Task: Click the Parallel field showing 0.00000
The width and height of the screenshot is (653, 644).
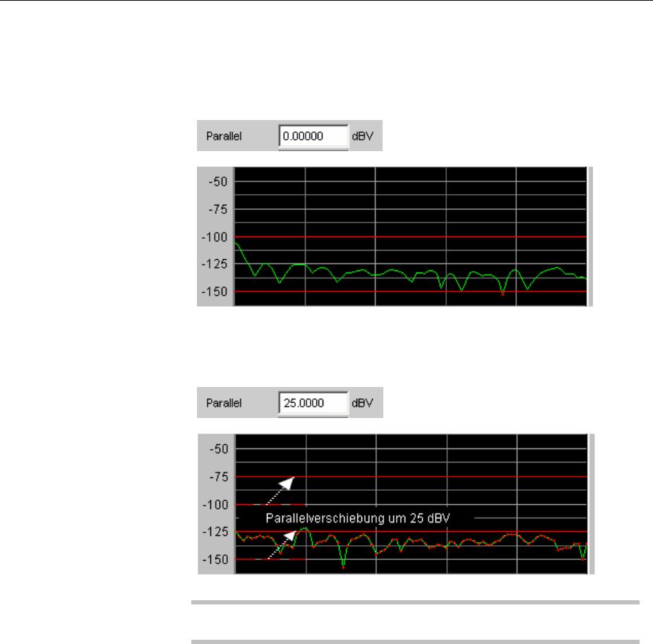Action: [x=313, y=136]
